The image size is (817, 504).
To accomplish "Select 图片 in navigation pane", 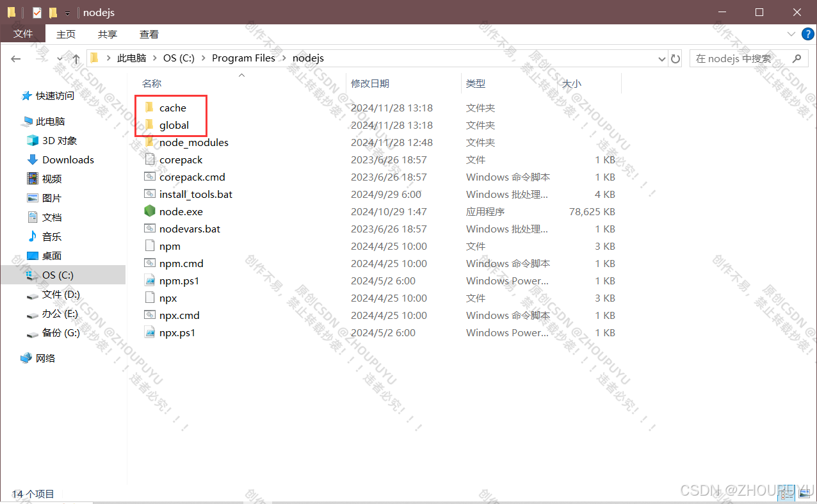I will click(52, 198).
